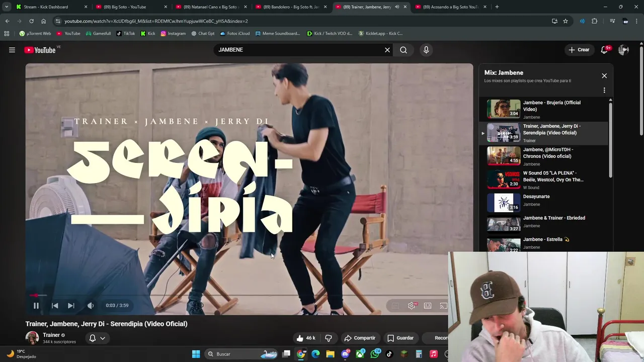This screenshot has height=362, width=644.
Task: Click the YouTube logo
Action: pyautogui.click(x=40, y=50)
